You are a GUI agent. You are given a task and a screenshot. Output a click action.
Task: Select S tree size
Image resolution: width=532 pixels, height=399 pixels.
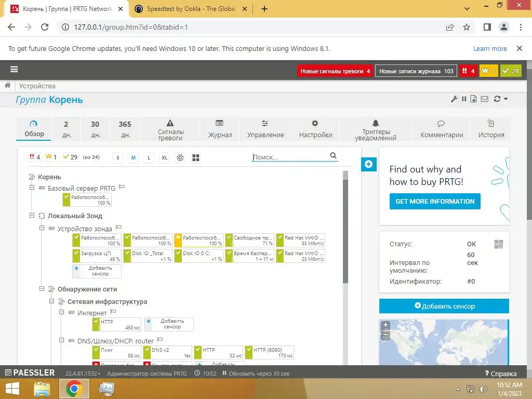pos(118,158)
